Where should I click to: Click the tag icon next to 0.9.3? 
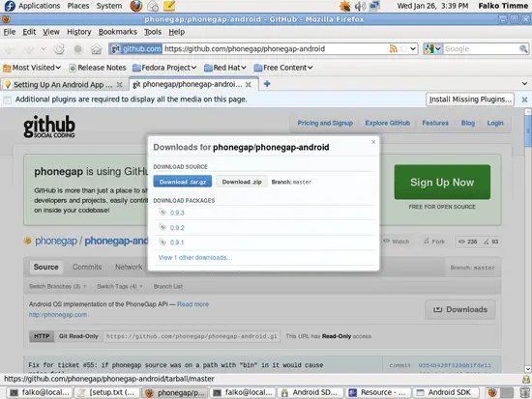click(163, 213)
